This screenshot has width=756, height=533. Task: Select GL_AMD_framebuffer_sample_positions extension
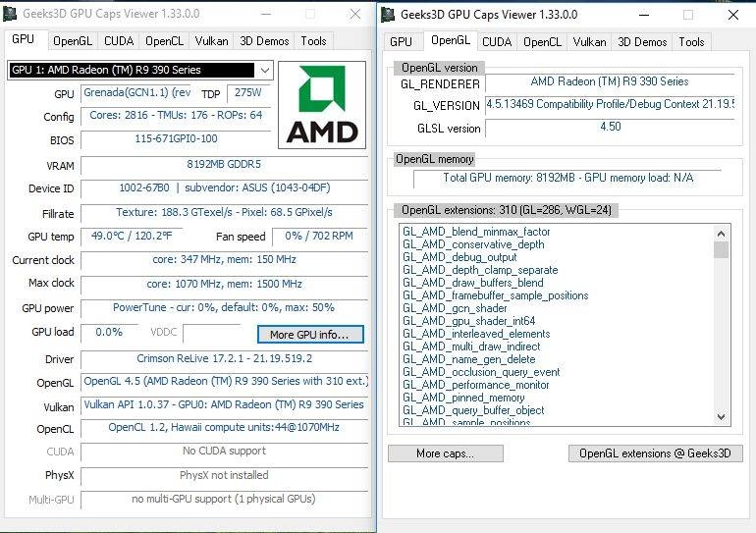[496, 295]
